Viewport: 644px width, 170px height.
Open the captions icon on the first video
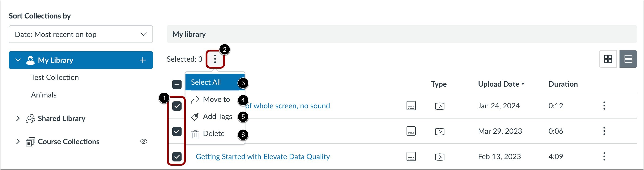click(x=411, y=106)
